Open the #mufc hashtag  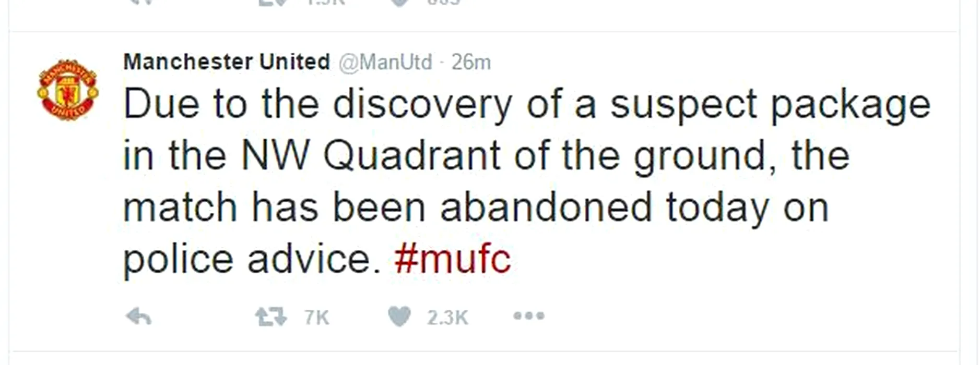click(453, 259)
